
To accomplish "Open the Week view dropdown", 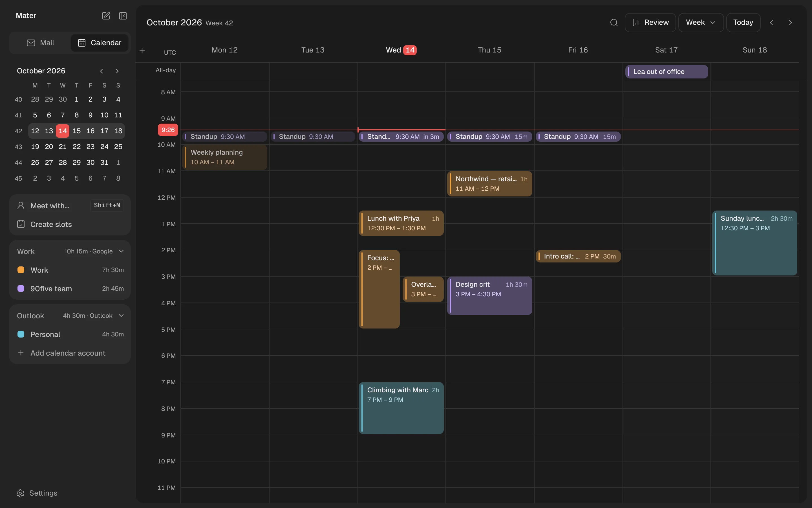I will pyautogui.click(x=701, y=23).
